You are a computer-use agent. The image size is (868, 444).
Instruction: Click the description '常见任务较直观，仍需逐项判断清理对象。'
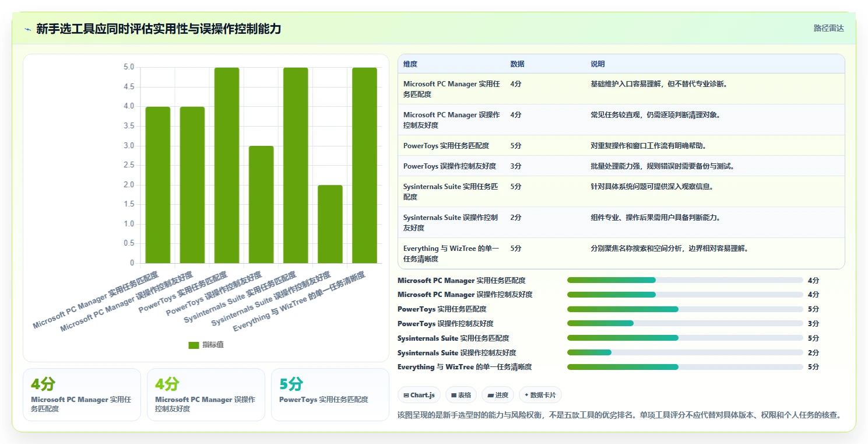656,115
